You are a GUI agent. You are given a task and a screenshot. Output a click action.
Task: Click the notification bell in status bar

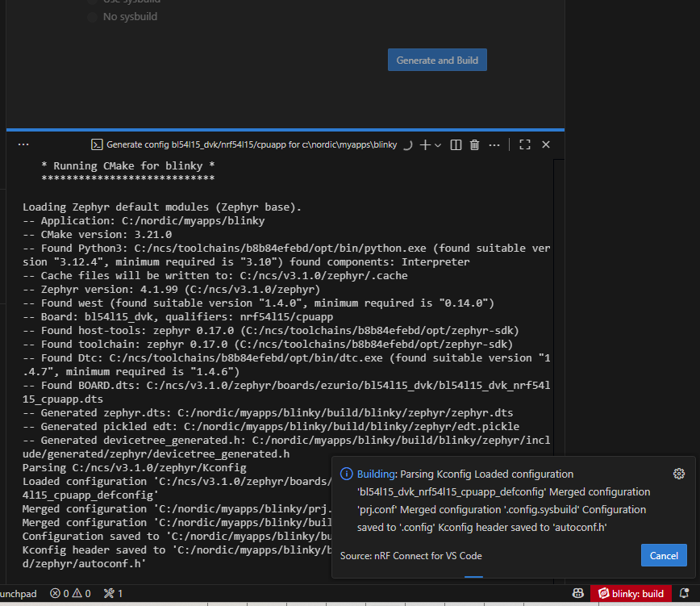[x=685, y=594]
